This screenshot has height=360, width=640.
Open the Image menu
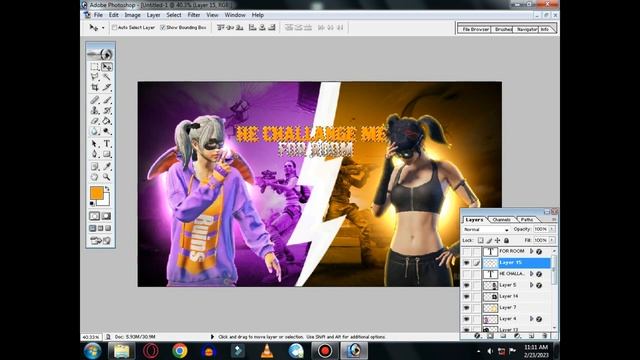coord(132,15)
